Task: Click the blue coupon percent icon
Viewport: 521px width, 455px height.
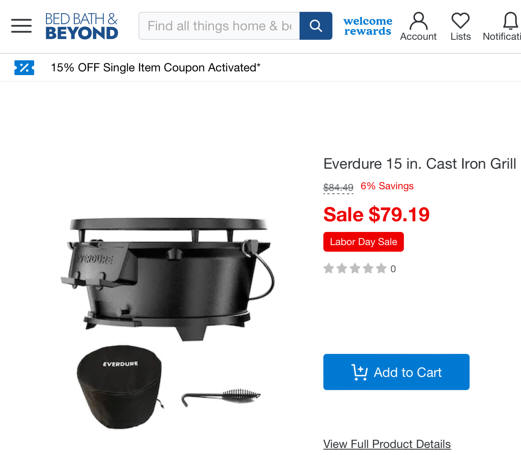Action: pos(24,68)
